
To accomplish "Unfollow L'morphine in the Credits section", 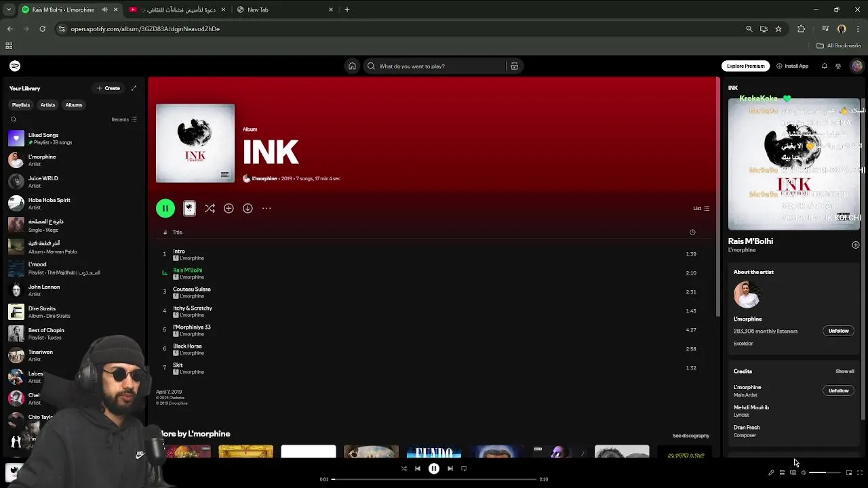I will [x=838, y=390].
